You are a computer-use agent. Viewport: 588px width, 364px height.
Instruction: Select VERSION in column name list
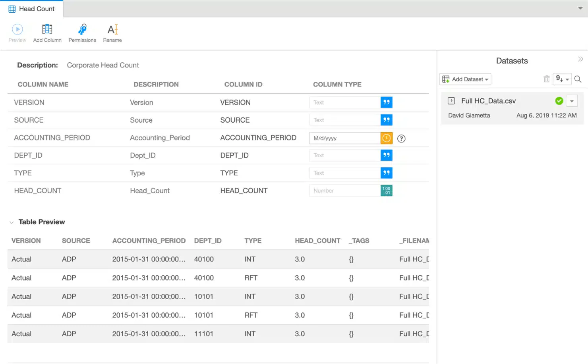click(x=29, y=102)
